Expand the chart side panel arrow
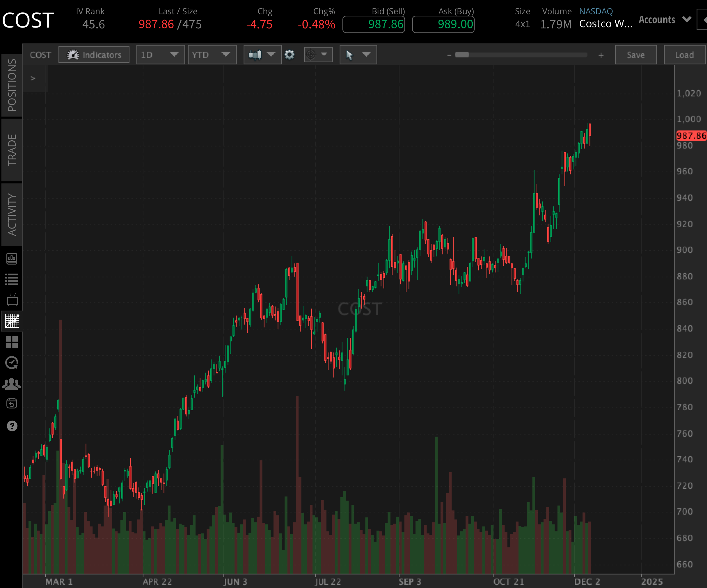This screenshot has height=588, width=707. tap(33, 78)
